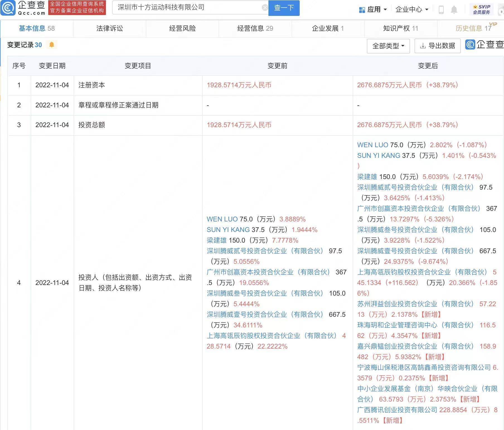Select the 投资总额 change item cell
The image size is (504, 430).
pyautogui.click(x=138, y=125)
